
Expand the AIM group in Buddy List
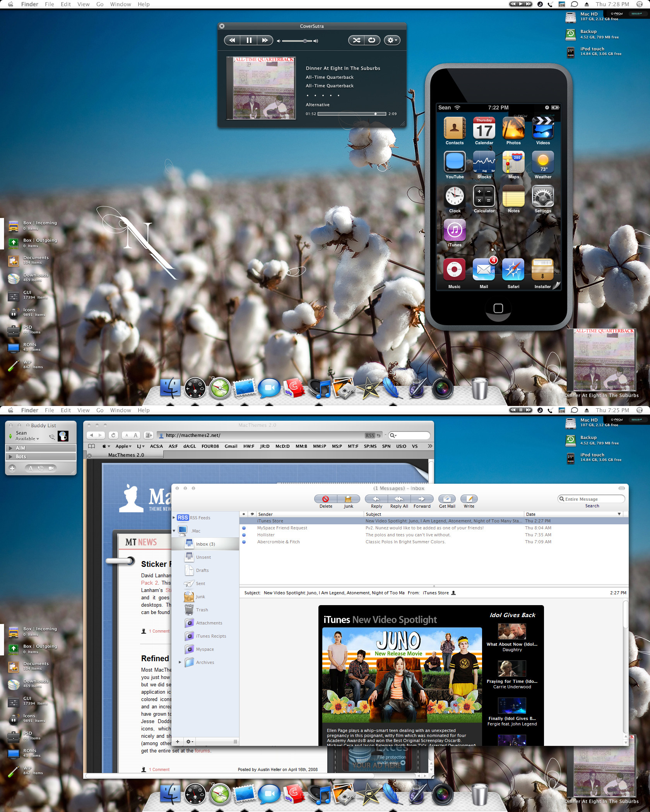[x=10, y=448]
